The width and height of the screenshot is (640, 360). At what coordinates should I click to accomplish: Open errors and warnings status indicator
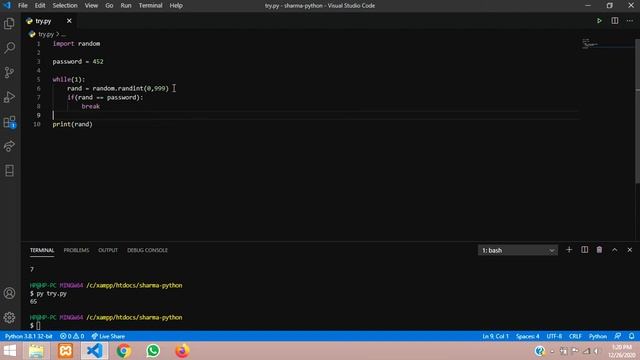72,336
